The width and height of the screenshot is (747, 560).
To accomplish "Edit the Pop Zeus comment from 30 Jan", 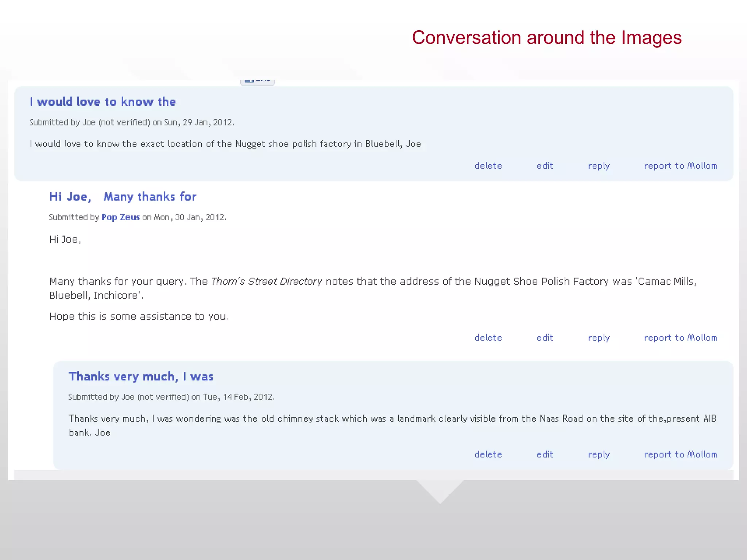I will 545,338.
